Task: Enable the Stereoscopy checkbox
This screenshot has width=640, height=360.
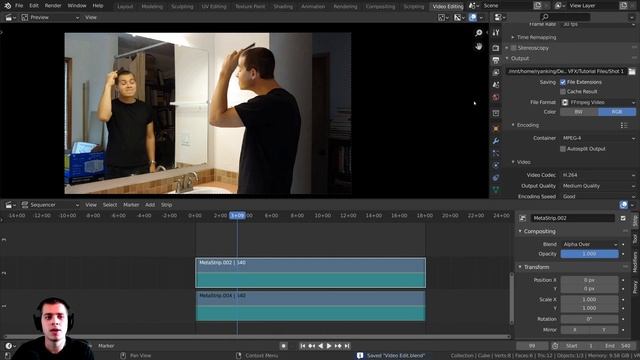Action: (x=513, y=48)
